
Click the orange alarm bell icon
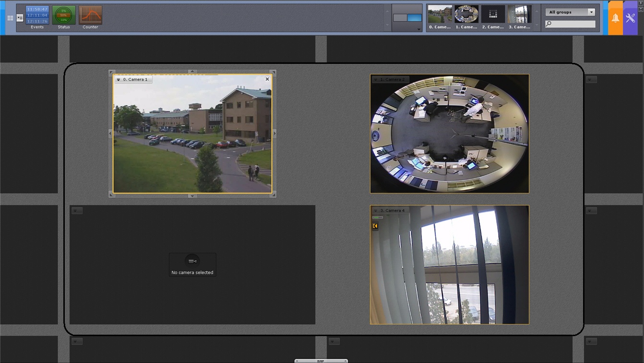(615, 18)
